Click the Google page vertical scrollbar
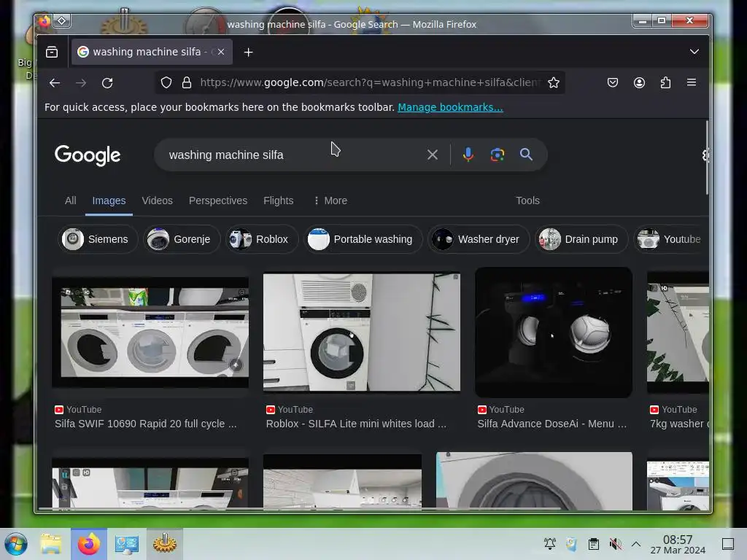The width and height of the screenshot is (747, 560). 707,158
